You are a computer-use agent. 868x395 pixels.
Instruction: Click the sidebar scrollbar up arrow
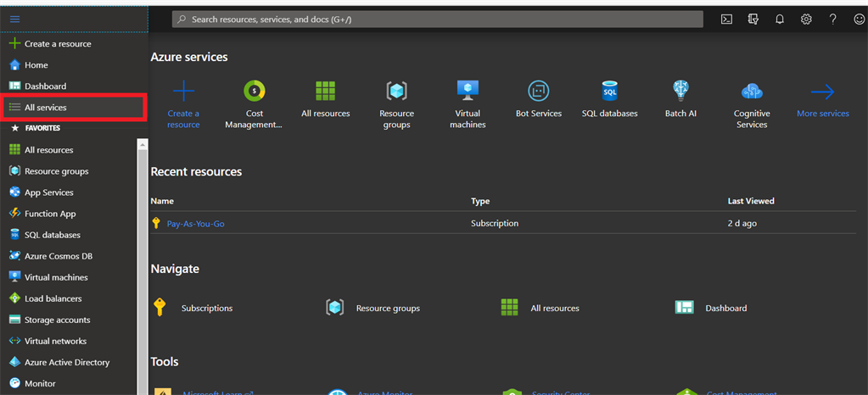click(x=143, y=145)
